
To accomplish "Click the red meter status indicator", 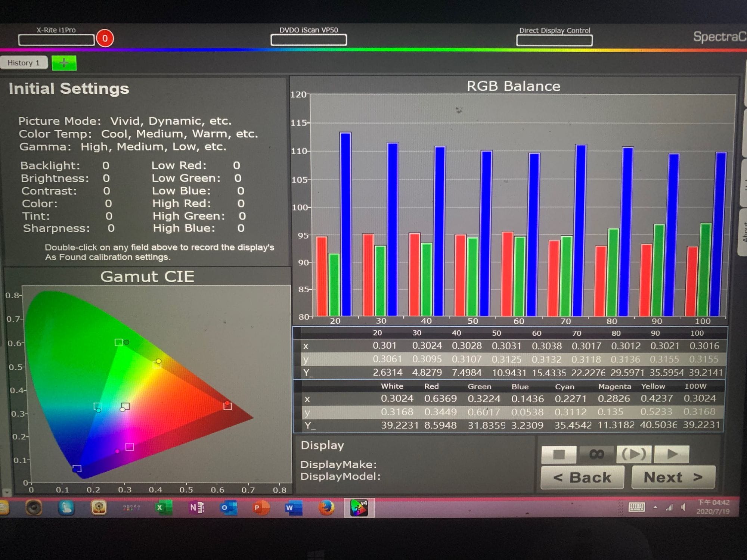I will pos(105,38).
